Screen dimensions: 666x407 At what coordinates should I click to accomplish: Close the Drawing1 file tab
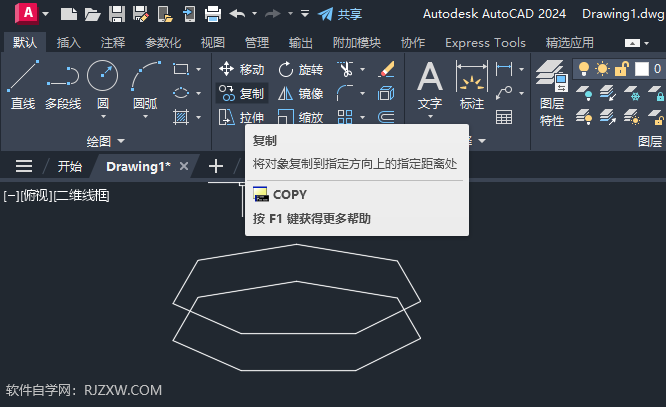(183, 166)
